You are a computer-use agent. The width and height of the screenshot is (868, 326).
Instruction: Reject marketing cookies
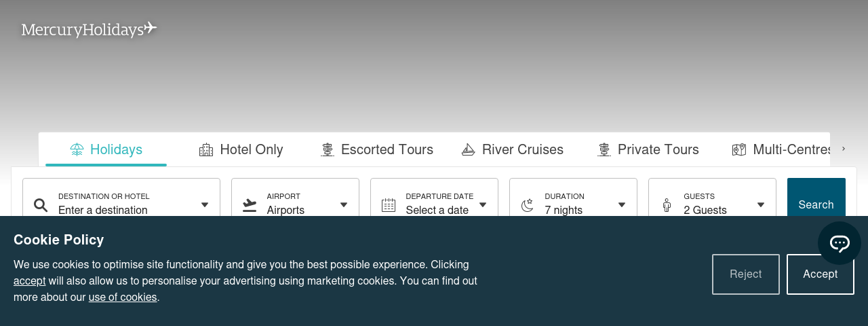click(746, 274)
